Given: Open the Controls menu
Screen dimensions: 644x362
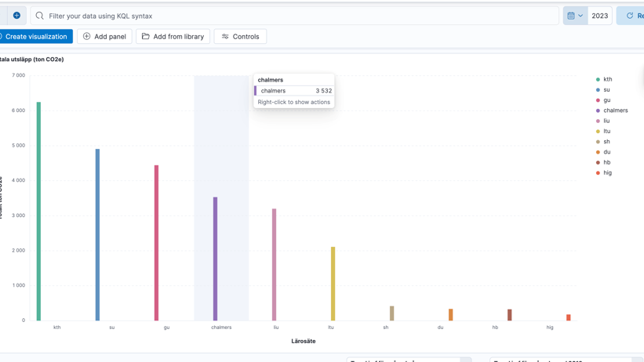Looking at the screenshot, I should (x=240, y=37).
